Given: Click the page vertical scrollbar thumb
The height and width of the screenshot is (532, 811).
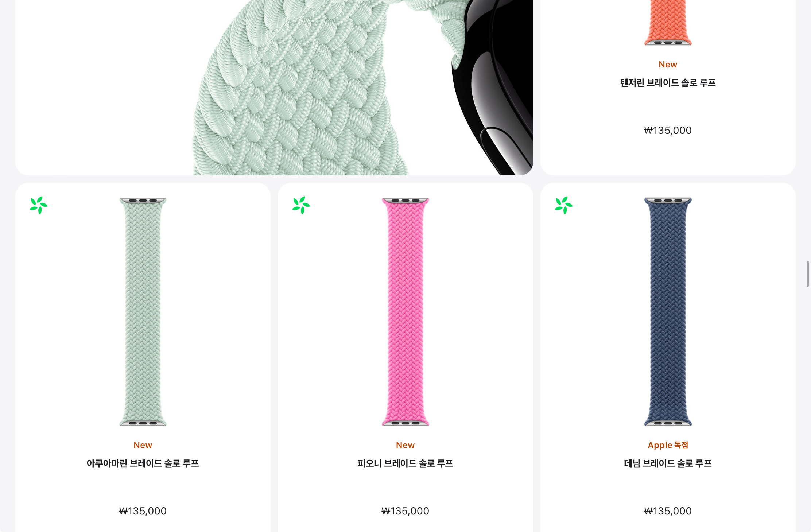Looking at the screenshot, I should [808, 274].
